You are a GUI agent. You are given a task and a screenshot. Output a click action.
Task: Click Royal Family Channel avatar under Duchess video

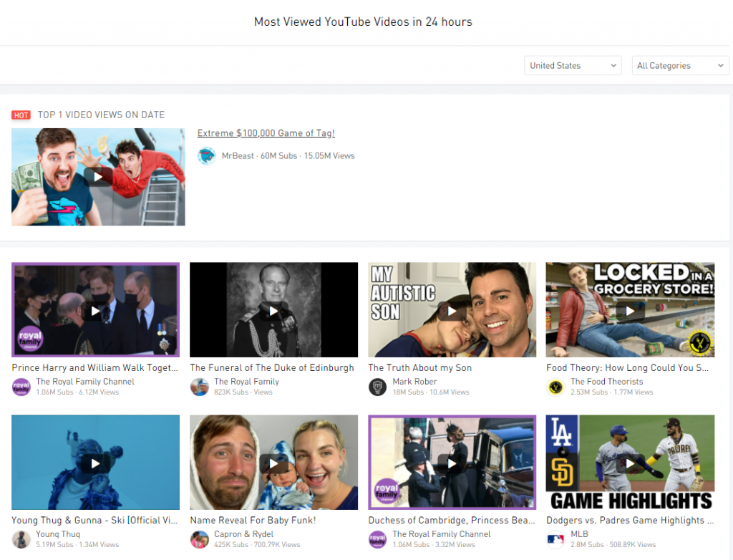pos(378,539)
